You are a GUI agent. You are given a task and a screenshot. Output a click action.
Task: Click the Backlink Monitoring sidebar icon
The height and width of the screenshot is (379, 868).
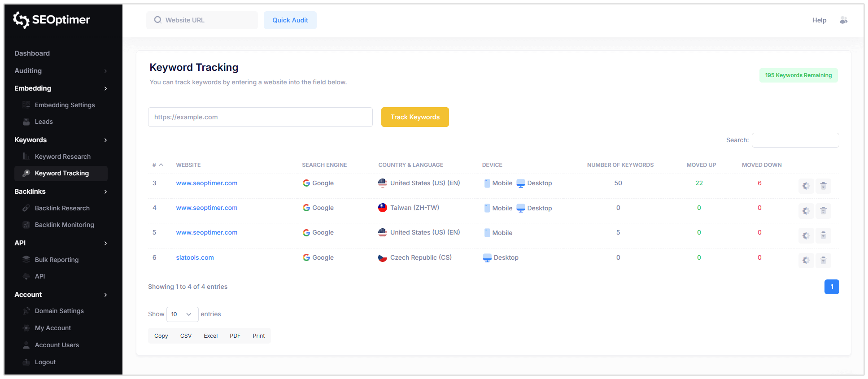(x=26, y=225)
